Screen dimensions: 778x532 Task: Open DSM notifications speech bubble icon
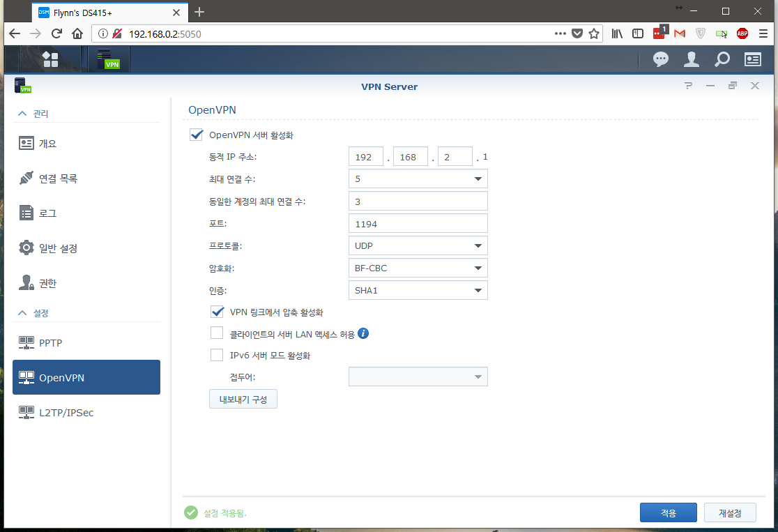(x=660, y=59)
